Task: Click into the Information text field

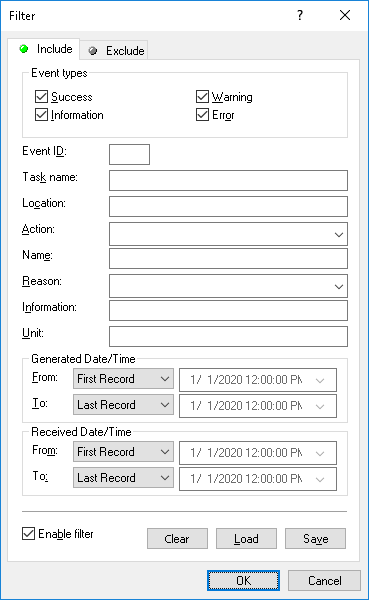Action: (x=229, y=310)
